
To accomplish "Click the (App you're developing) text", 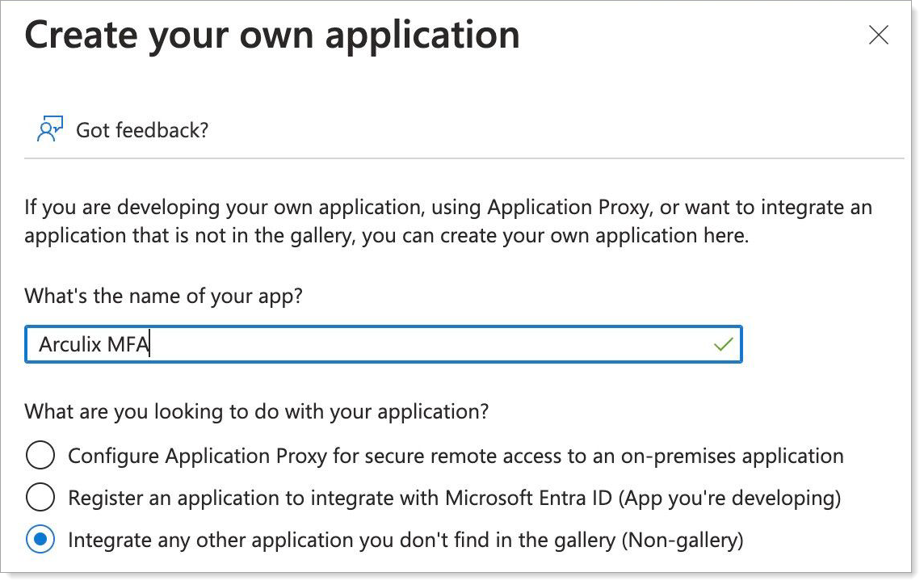I will [x=730, y=498].
